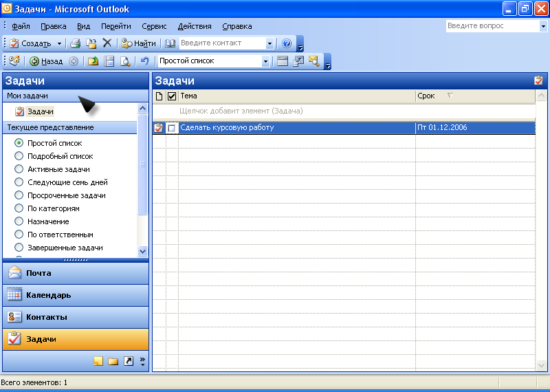Viewport: 550px width, 392px height.
Task: Open Print Preview icon
Action: [x=125, y=61]
